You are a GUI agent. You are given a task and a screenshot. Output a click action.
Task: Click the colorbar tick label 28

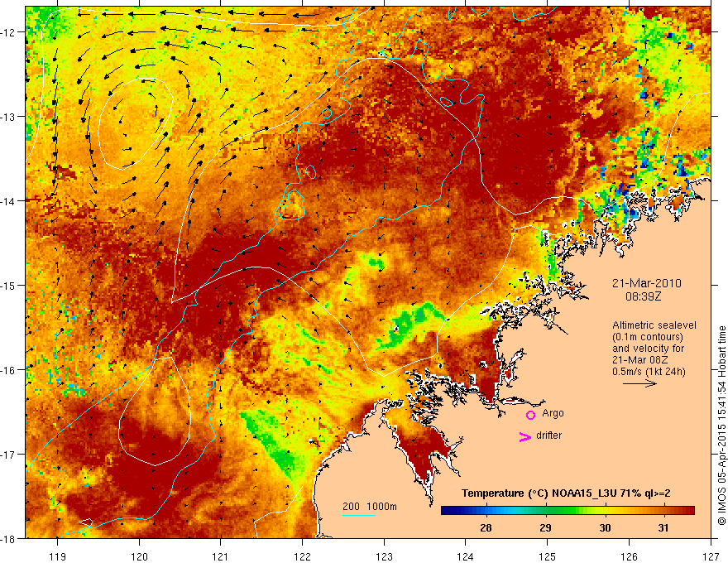(486, 527)
